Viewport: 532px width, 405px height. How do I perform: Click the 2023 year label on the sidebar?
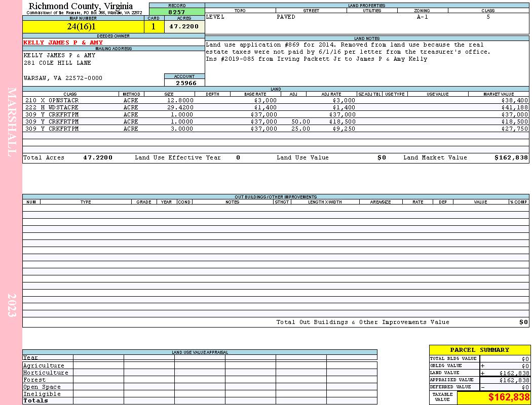pyautogui.click(x=12, y=305)
